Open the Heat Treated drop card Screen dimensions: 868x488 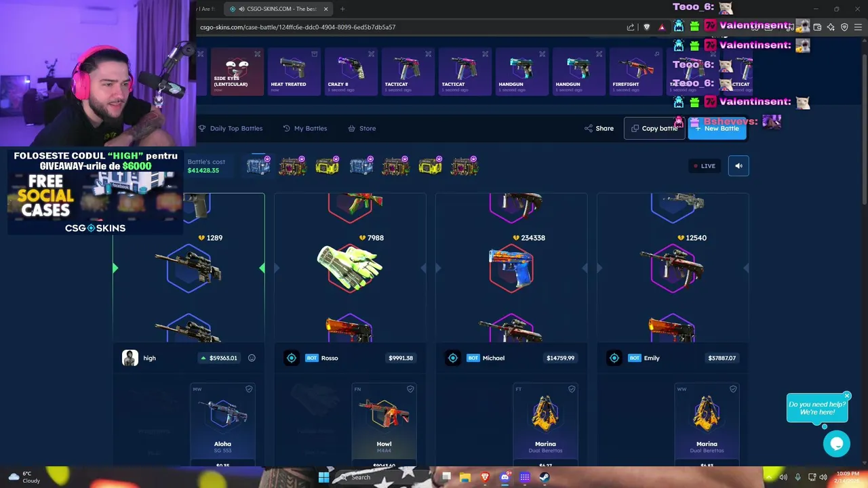294,71
